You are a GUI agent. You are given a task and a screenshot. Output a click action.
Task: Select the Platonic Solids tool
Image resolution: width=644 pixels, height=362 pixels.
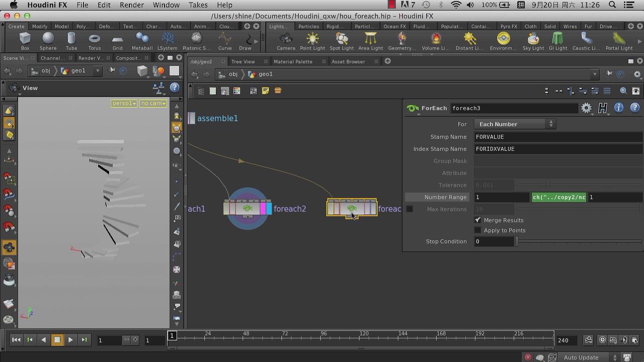[196, 41]
